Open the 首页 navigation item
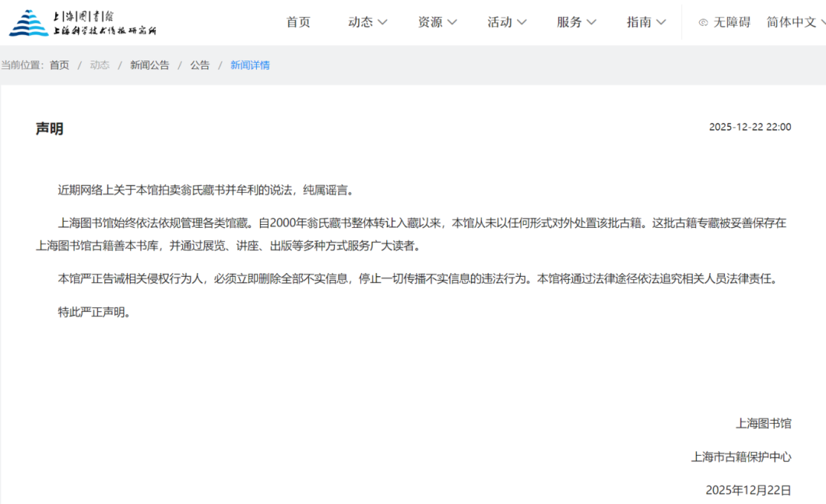 tap(298, 22)
